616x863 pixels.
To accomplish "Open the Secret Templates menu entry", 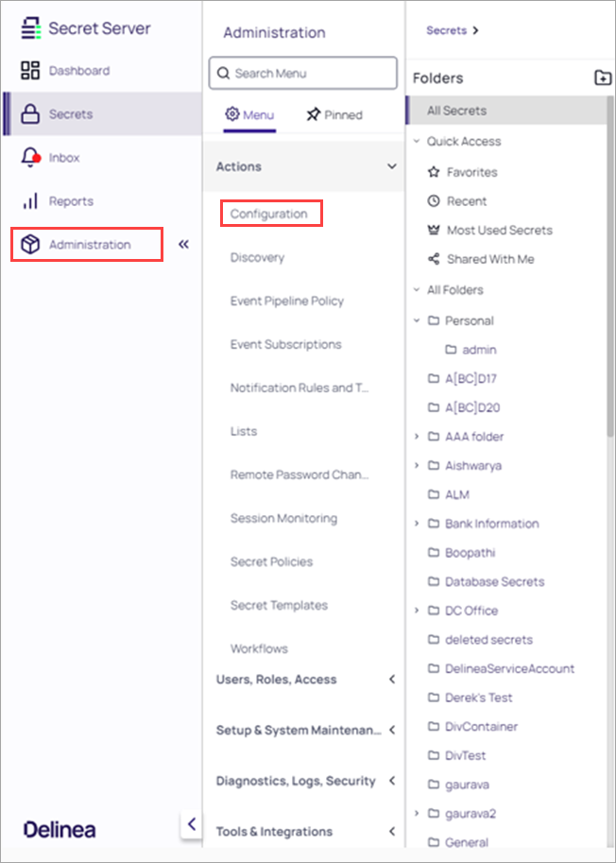I will [x=279, y=605].
